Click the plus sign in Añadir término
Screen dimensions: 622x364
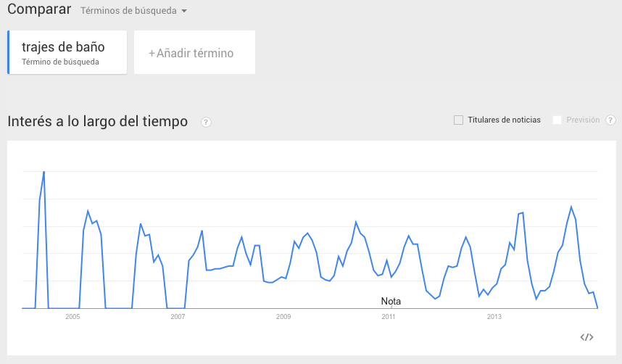152,53
